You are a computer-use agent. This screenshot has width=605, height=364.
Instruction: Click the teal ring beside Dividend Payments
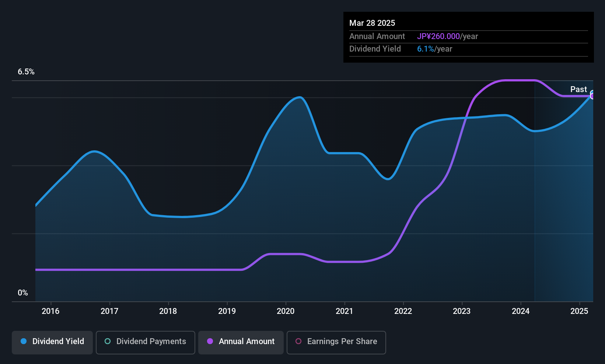[x=108, y=341]
